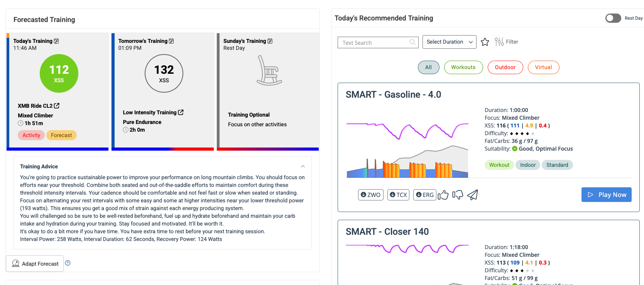Screen dimensions: 644x285
Task: Edit Today's Training calendar icon
Action: click(x=56, y=41)
